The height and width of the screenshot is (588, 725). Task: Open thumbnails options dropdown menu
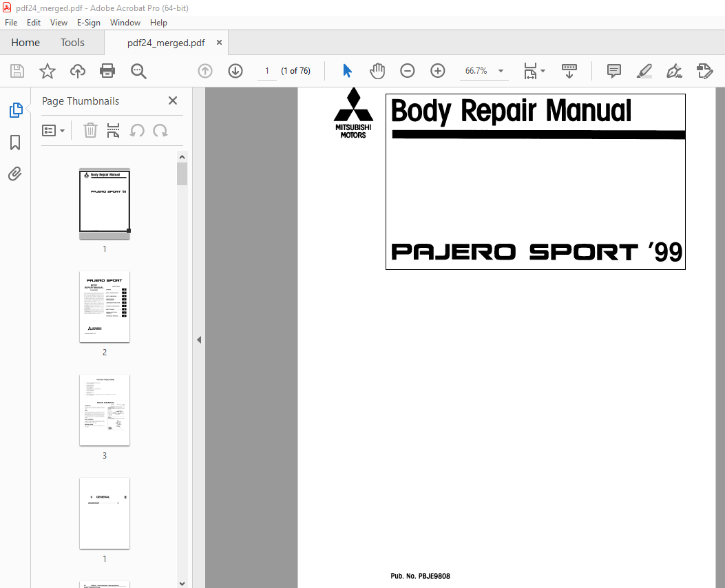(53, 130)
